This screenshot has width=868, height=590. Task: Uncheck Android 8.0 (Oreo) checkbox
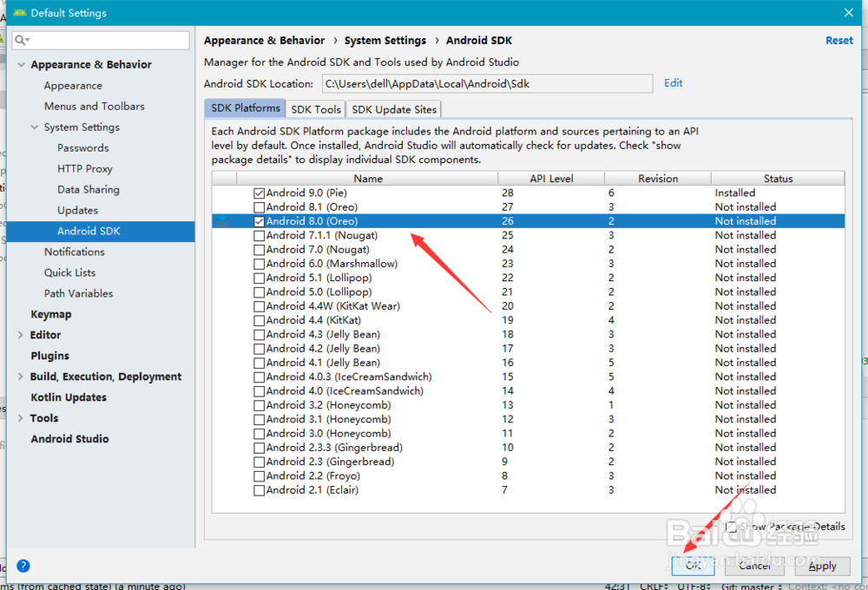(259, 221)
